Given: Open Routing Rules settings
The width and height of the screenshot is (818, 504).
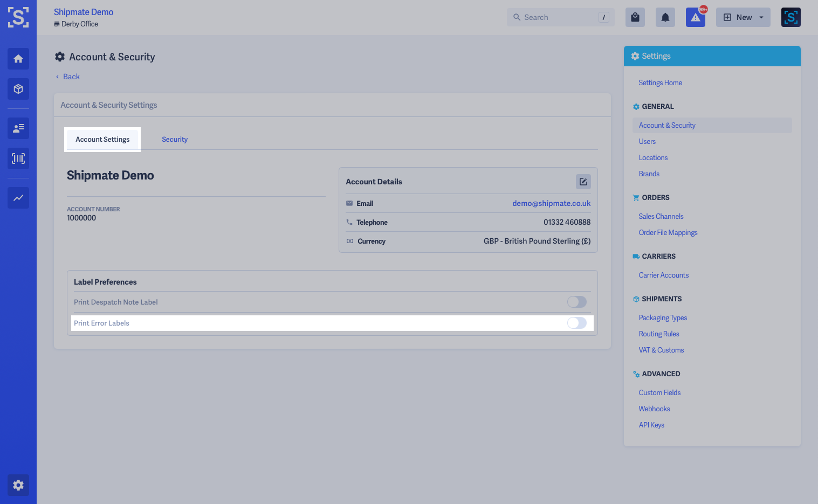Looking at the screenshot, I should tap(659, 334).
